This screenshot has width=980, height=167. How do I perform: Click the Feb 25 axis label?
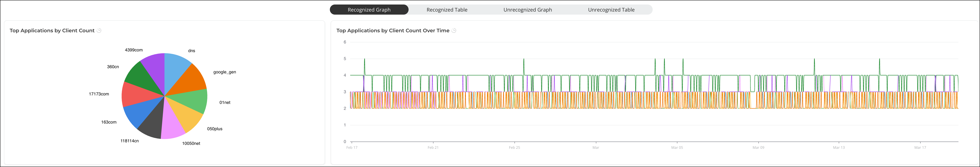pyautogui.click(x=514, y=148)
